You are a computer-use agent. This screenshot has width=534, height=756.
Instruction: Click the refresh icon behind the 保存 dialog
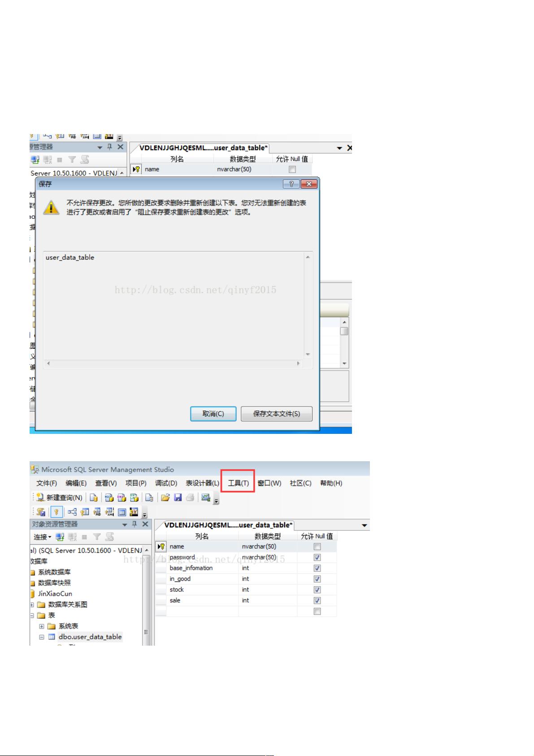click(84, 160)
